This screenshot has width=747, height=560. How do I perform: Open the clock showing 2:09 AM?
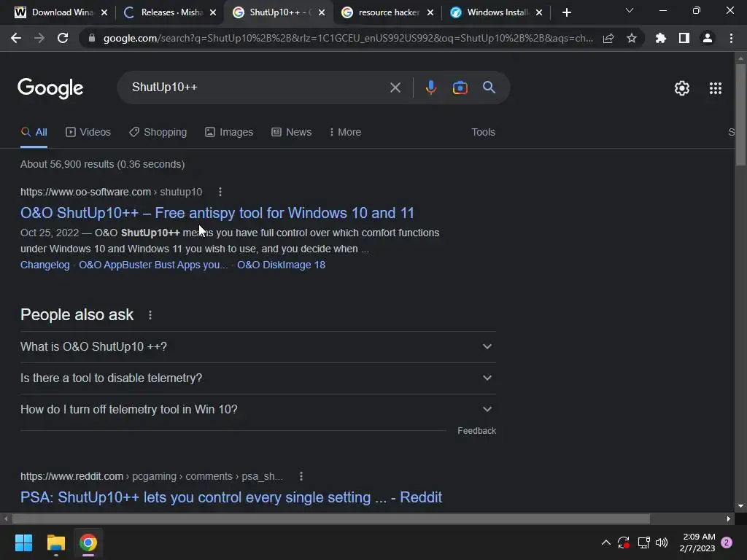tap(697, 542)
